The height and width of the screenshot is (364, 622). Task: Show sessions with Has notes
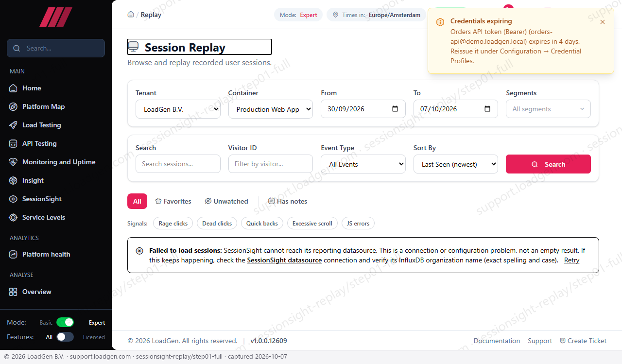pos(288,201)
